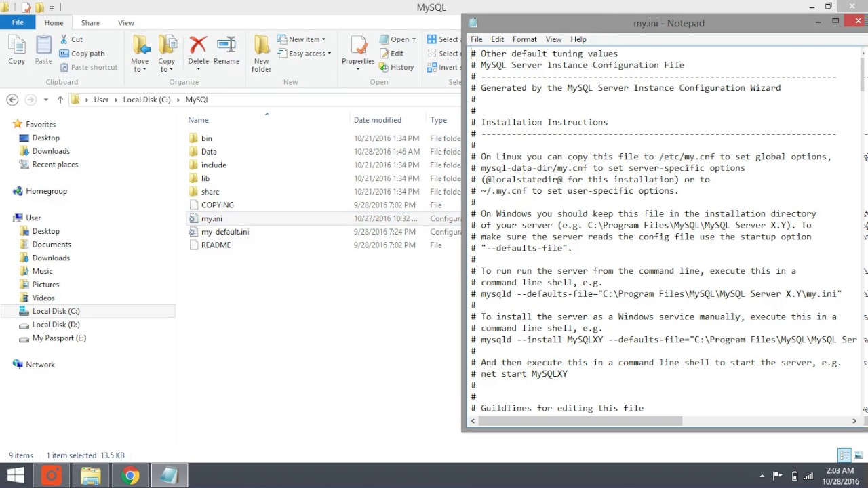Viewport: 868px width, 488px height.
Task: Switch to the large icons view toggle
Action: tap(859, 455)
